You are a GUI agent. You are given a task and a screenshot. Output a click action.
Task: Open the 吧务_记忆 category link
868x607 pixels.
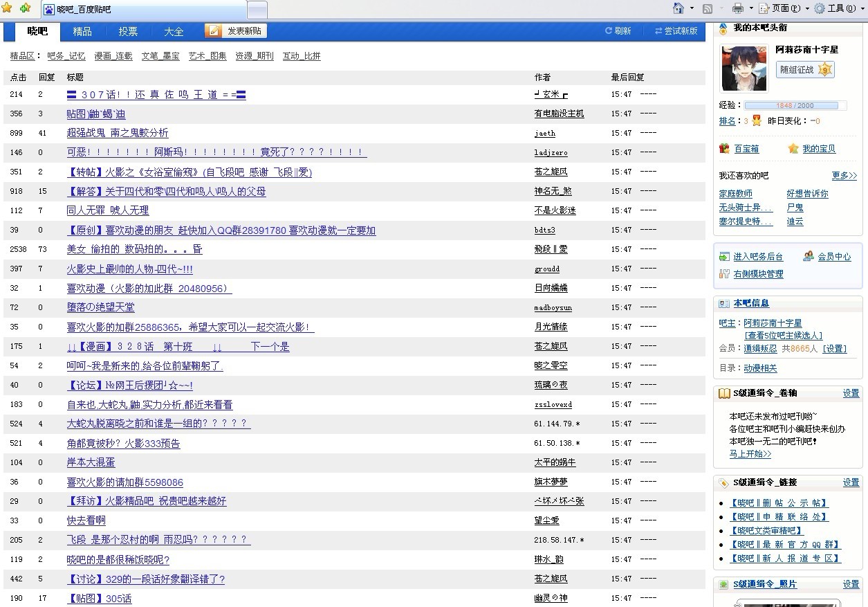pyautogui.click(x=66, y=56)
